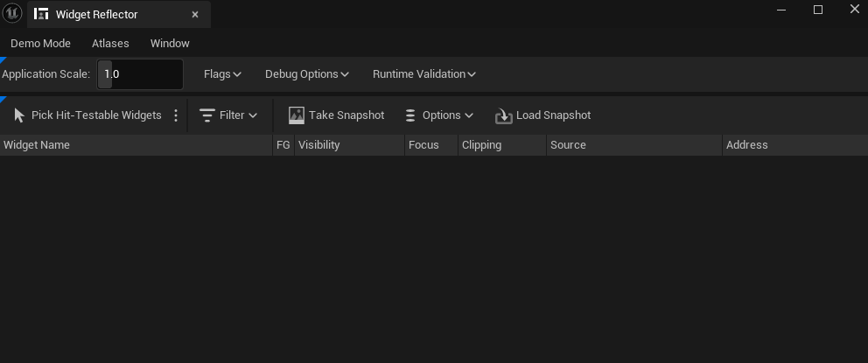The width and height of the screenshot is (868, 363).
Task: Open the Window menu
Action: point(170,43)
